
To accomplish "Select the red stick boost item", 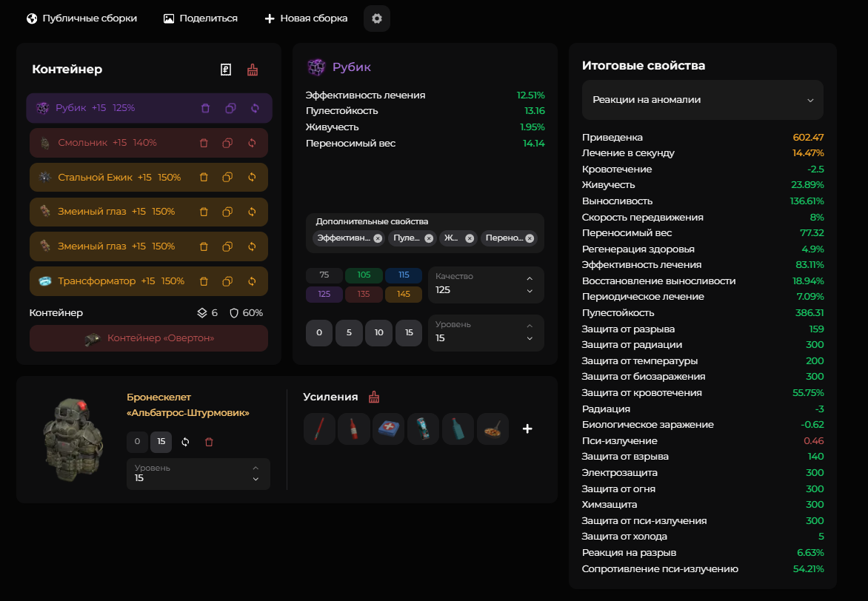I will click(319, 429).
